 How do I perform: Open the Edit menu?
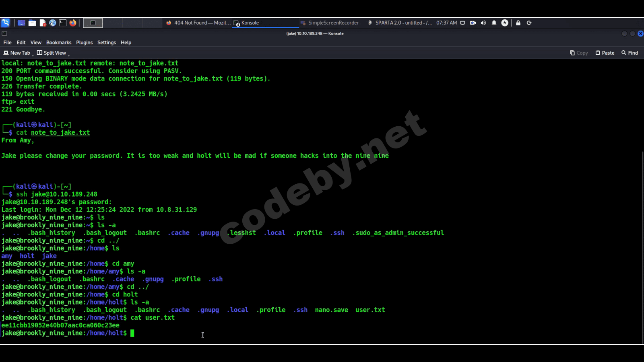[21, 43]
